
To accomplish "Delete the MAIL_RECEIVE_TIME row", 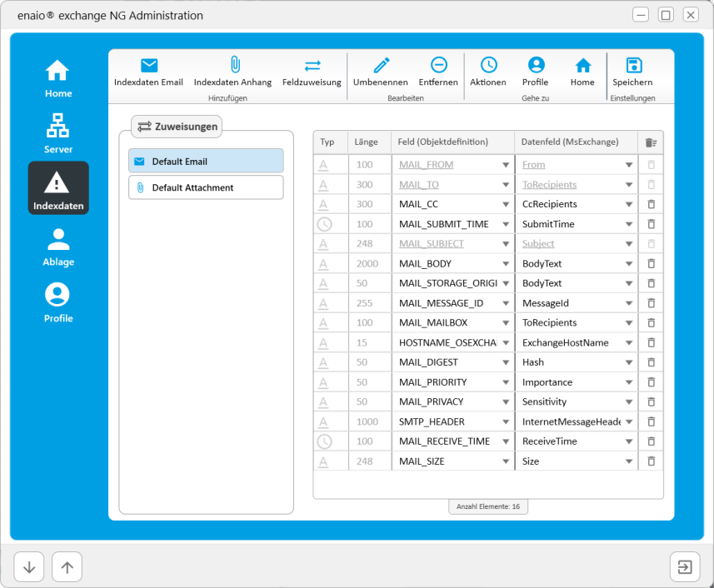I will 652,441.
